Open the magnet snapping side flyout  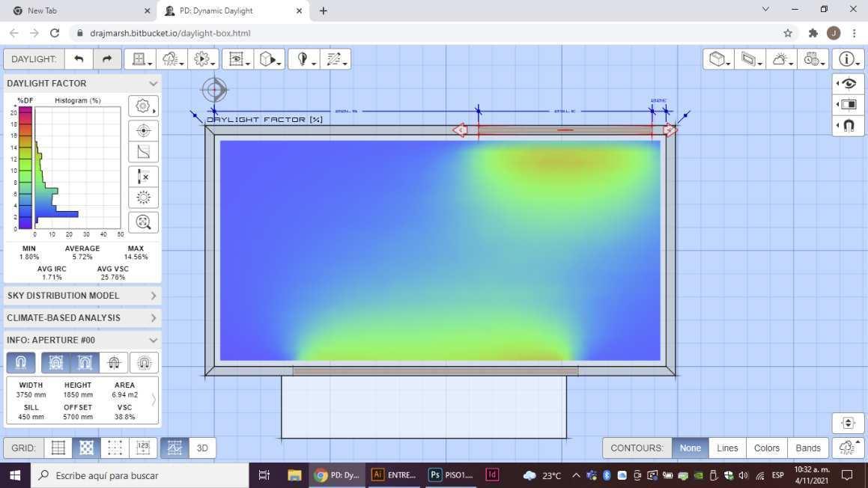pos(848,126)
